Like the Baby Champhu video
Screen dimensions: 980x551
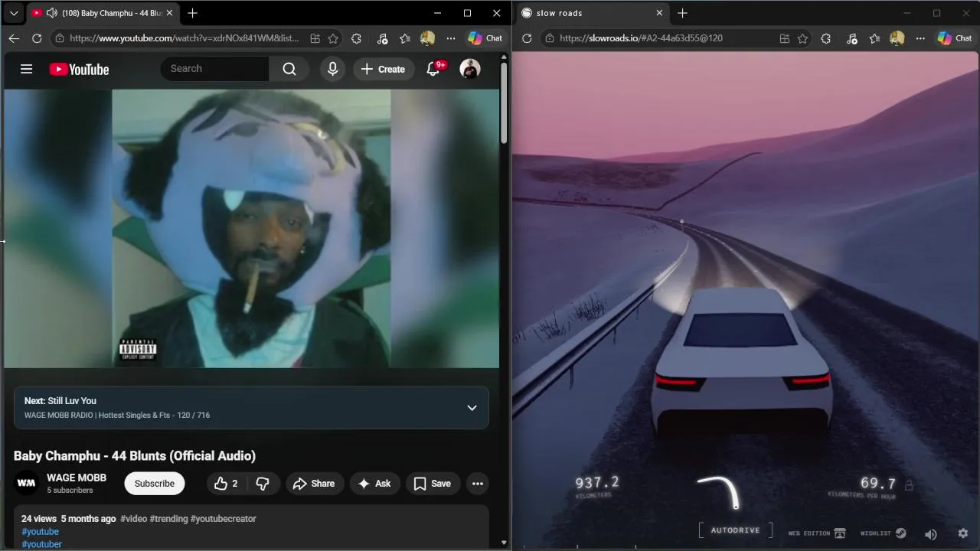click(x=226, y=484)
